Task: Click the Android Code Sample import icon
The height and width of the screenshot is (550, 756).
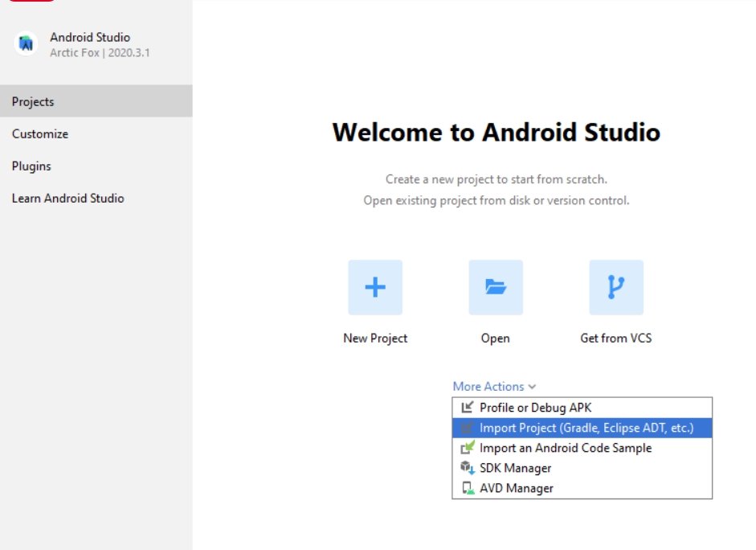Action: 466,448
